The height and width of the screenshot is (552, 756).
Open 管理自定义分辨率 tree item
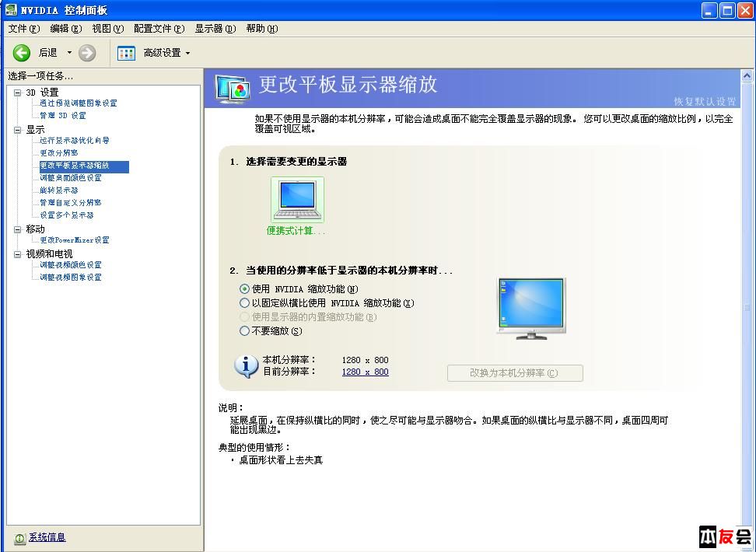click(x=71, y=202)
